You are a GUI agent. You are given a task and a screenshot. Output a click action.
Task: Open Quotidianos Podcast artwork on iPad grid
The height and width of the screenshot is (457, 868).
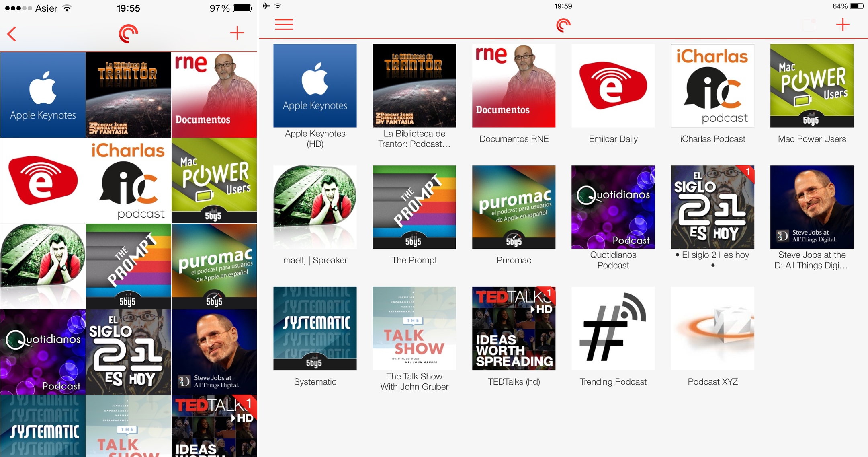(x=613, y=207)
